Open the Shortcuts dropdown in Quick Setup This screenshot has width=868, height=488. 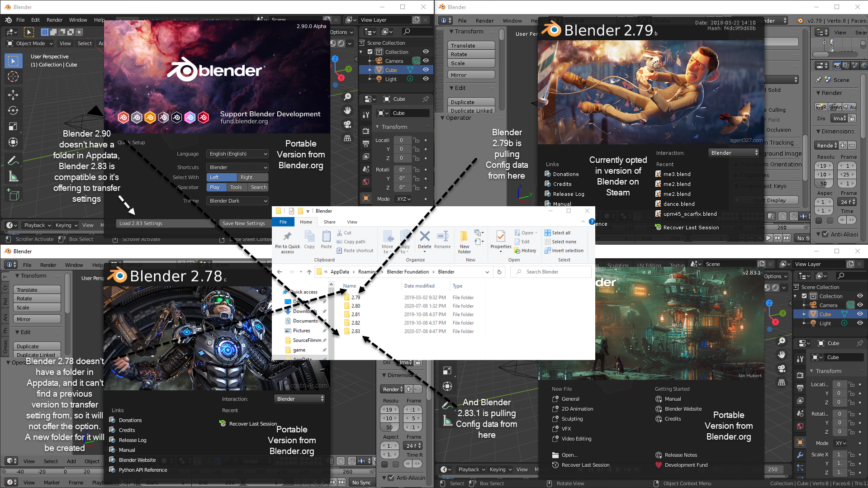237,167
